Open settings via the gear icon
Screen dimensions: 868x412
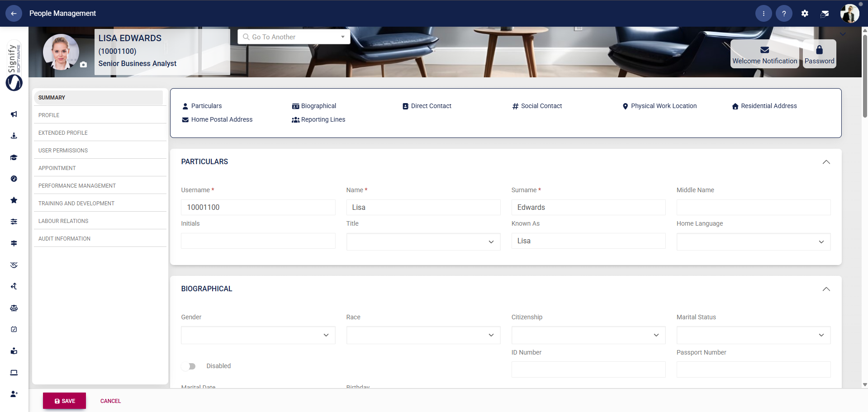coord(805,13)
